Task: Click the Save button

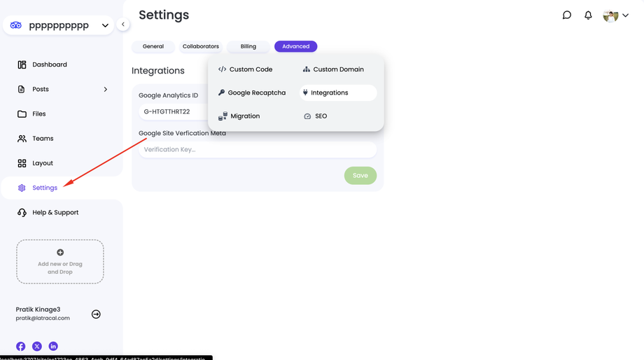Action: point(360,175)
